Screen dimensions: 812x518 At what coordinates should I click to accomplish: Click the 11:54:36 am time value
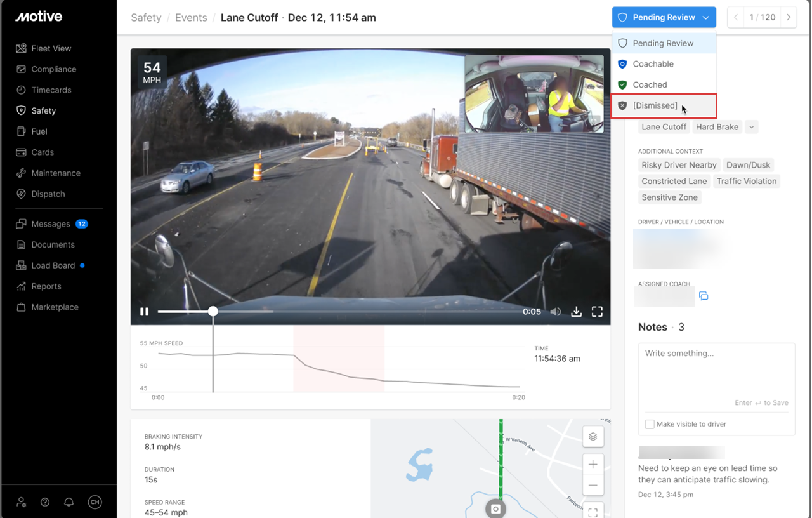tap(557, 359)
